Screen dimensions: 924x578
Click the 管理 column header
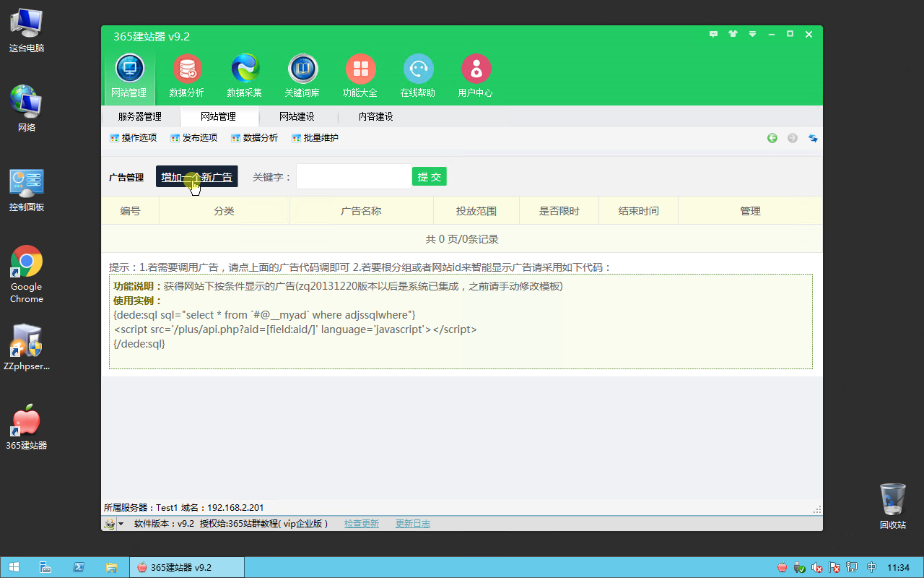point(751,211)
